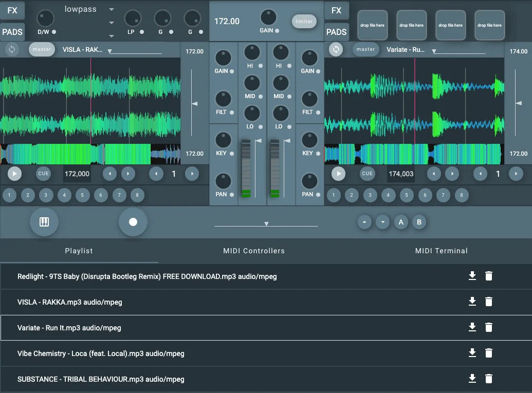
Task: Increase right deck loop size
Action: click(516, 174)
